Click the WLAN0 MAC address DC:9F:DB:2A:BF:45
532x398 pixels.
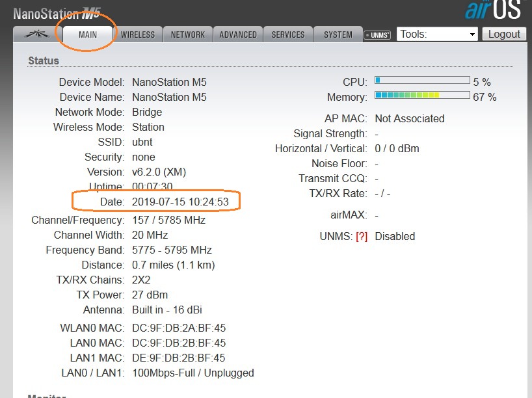[x=179, y=328]
